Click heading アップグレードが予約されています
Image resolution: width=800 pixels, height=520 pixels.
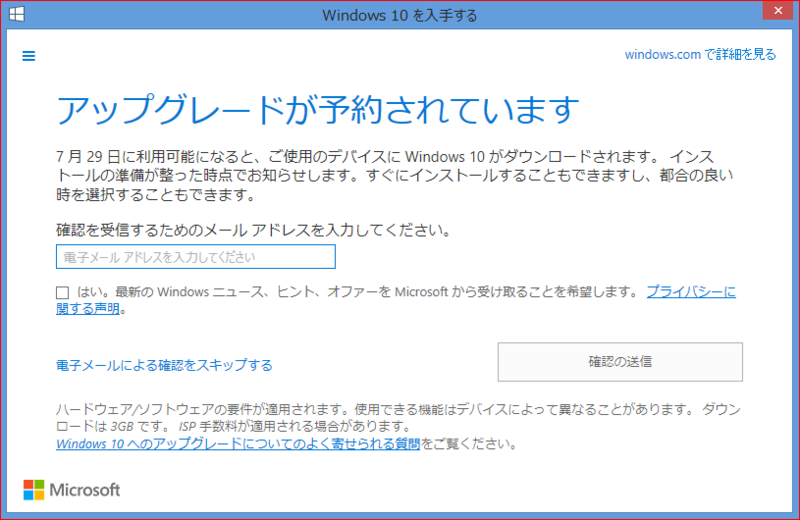[318, 110]
